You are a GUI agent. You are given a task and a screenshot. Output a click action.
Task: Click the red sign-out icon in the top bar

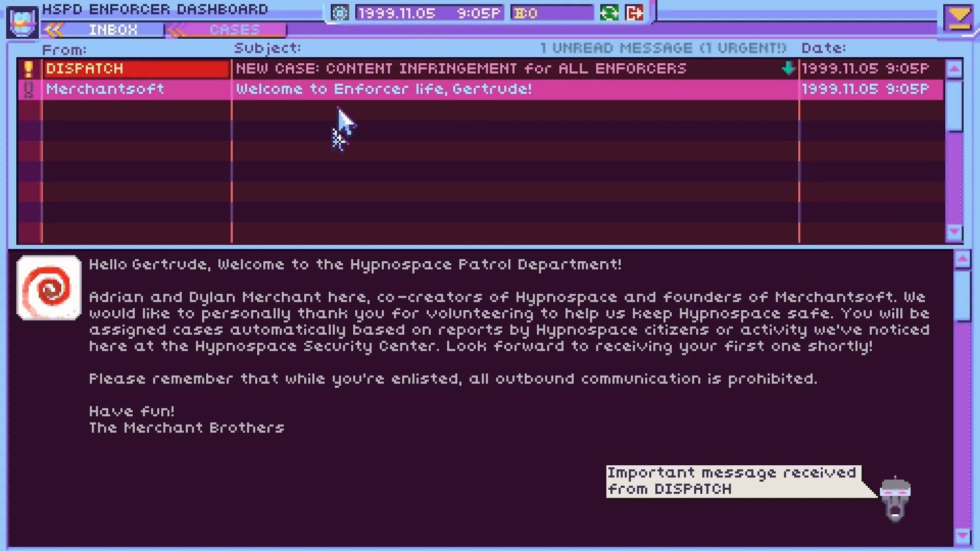635,12
